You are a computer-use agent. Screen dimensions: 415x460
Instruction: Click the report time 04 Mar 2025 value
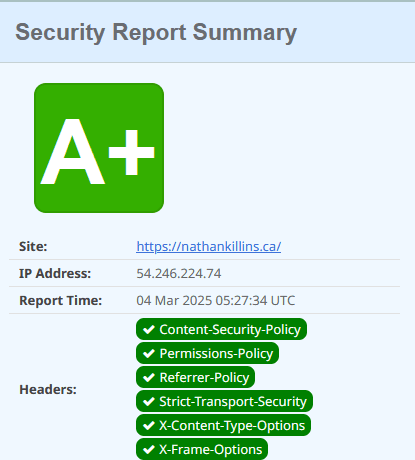[216, 301]
